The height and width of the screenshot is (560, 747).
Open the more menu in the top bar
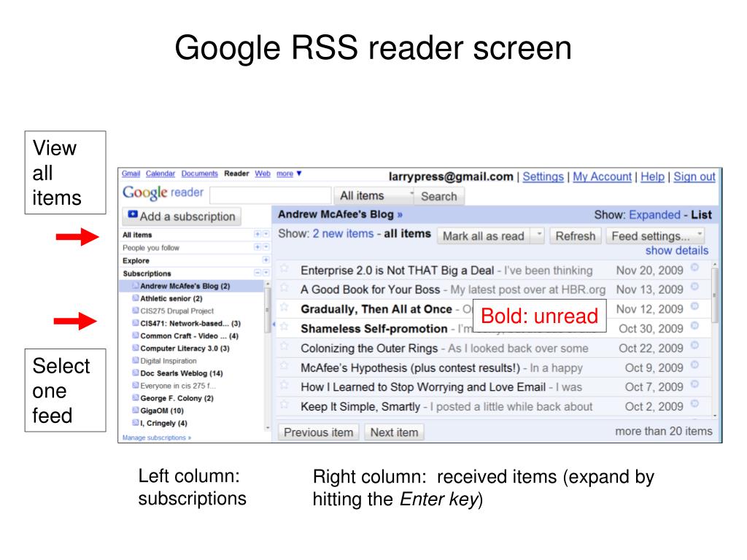coord(289,174)
